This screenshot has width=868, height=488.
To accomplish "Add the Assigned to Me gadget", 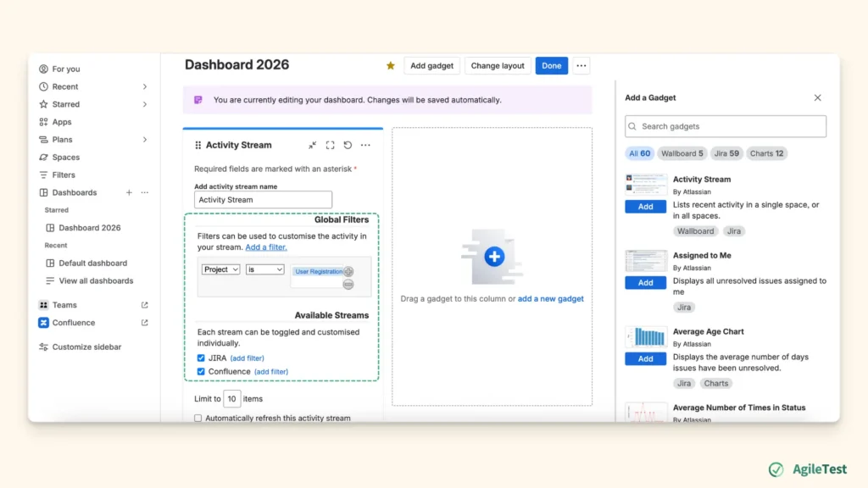I will (645, 283).
